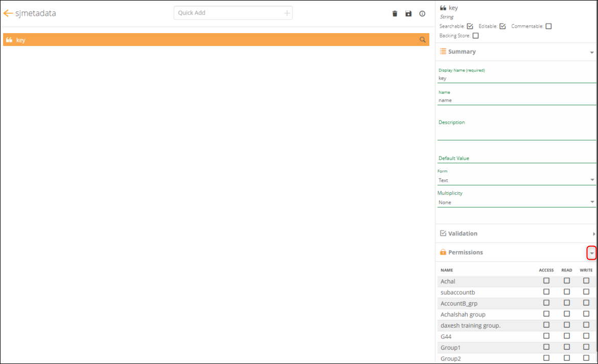The height and width of the screenshot is (364, 598).
Task: Check Write permission for Achalshah group
Action: [586, 313]
